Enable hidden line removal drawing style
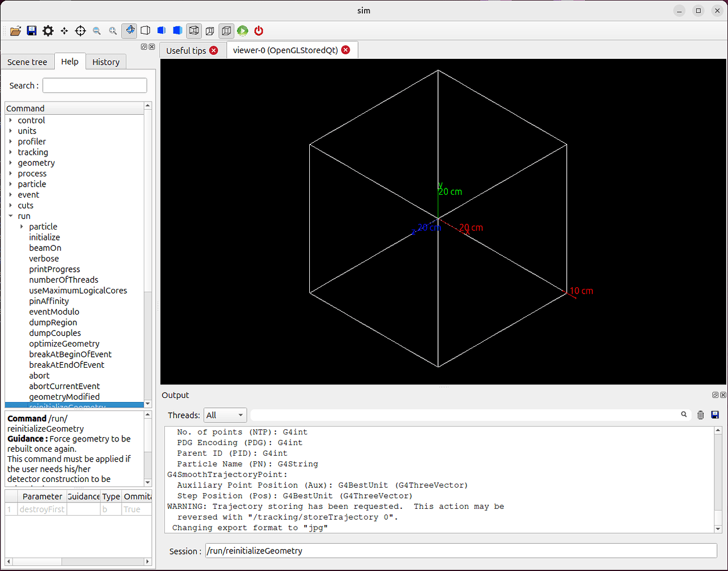The width and height of the screenshot is (728, 571). [x=161, y=31]
